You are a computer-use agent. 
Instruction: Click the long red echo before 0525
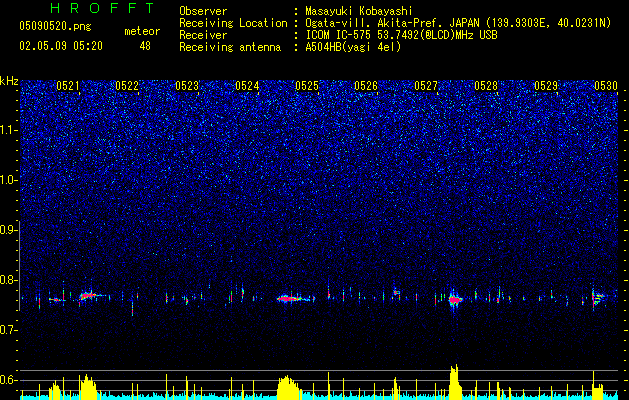coord(292,298)
